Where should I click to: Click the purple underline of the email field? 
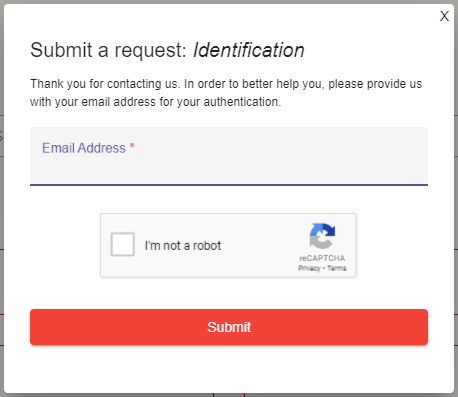tap(229, 184)
